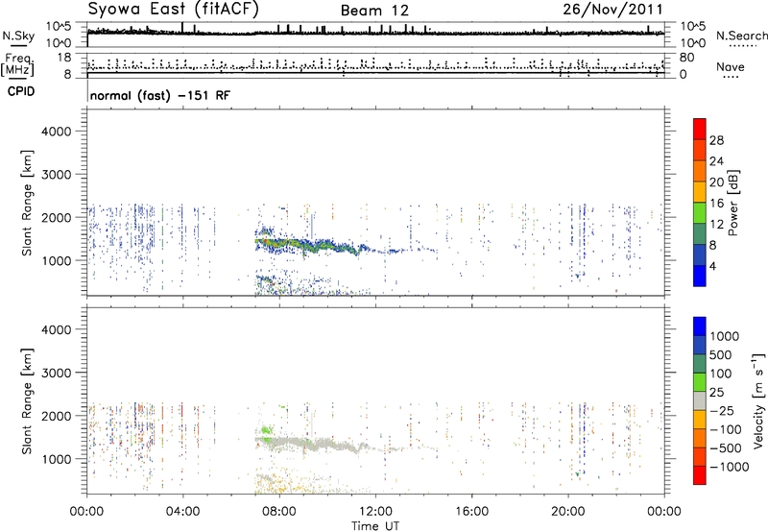The width and height of the screenshot is (768, 532).
Task: Click 'Slant Range [km]' label of power panel
Action: coord(27,203)
